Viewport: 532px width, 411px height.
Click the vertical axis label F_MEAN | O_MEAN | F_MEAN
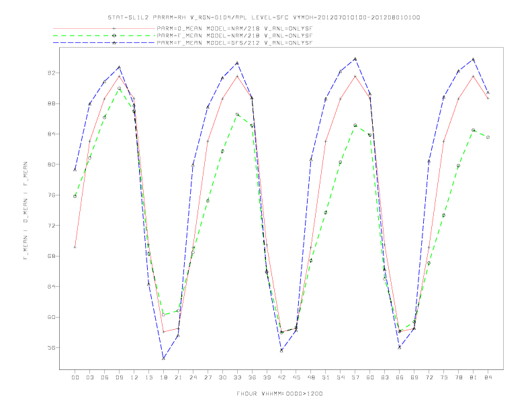point(26,211)
